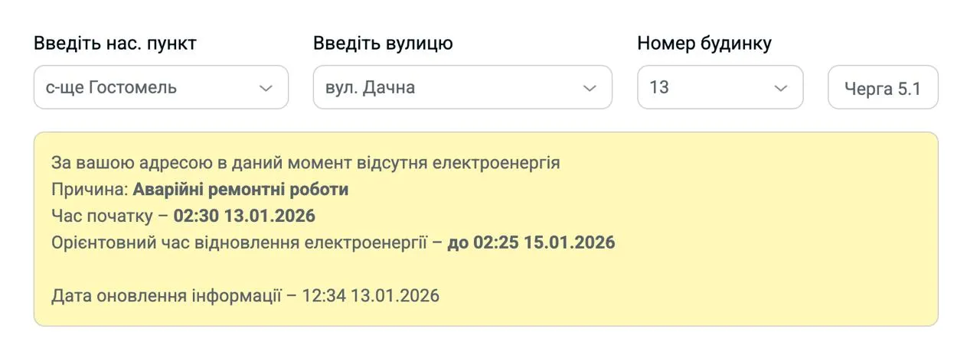Click the update timestamp '12:34 13.01.2026'
Image resolution: width=980 pixels, height=345 pixels.
[371, 296]
